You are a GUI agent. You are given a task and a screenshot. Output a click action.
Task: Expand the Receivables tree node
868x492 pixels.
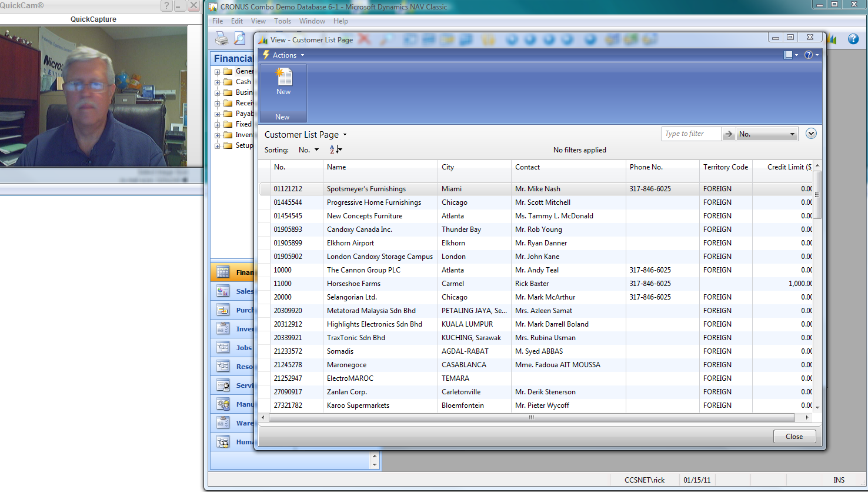click(217, 104)
